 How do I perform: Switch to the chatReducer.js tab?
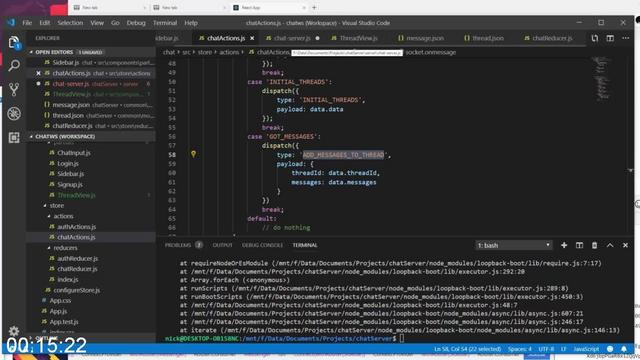(x=552, y=38)
